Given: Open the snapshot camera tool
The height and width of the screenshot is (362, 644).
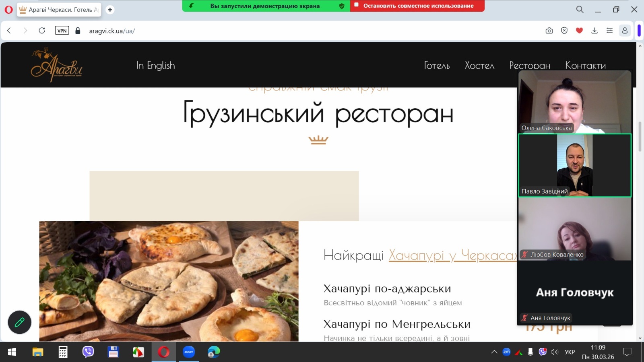Looking at the screenshot, I should point(549,31).
